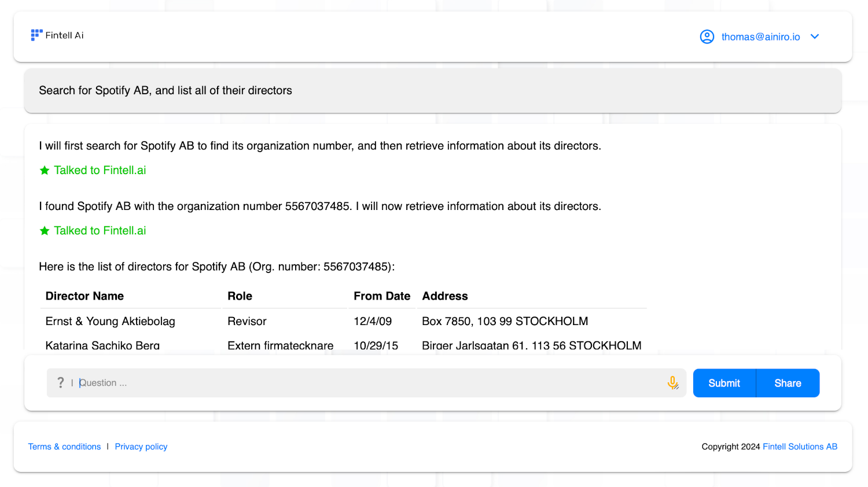
Task: Click the user profile avatar icon
Action: pos(707,36)
